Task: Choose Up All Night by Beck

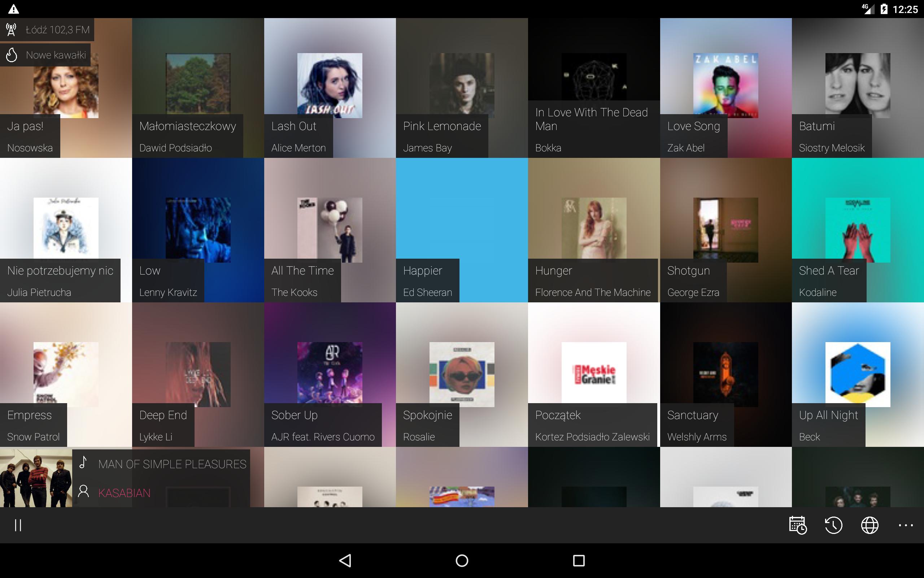Action: coord(858,375)
